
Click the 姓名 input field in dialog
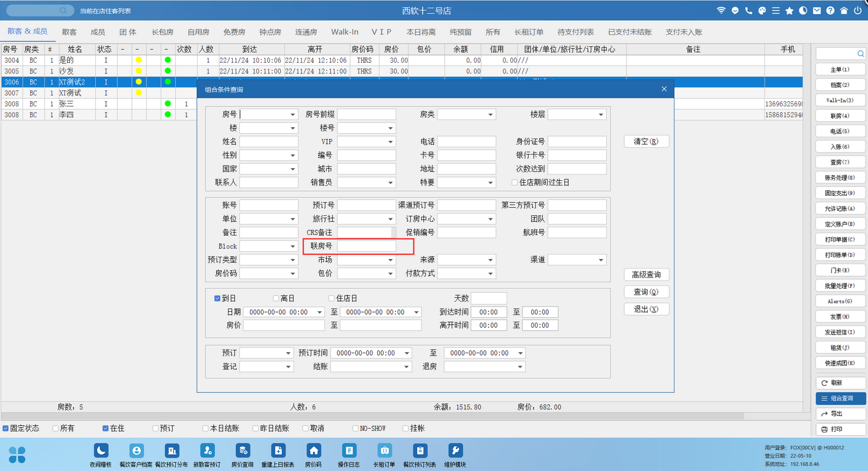click(269, 142)
